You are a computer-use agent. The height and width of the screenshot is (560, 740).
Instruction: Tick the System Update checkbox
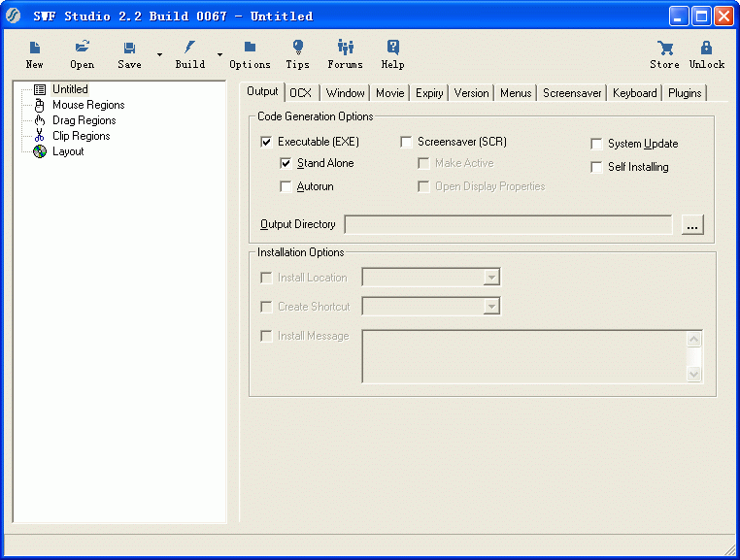click(x=596, y=144)
